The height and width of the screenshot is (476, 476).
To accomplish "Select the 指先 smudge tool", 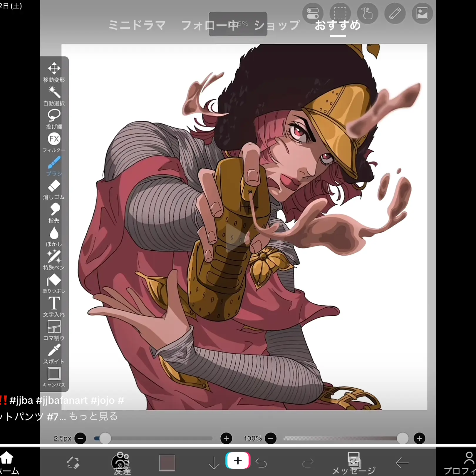I will coord(54,213).
